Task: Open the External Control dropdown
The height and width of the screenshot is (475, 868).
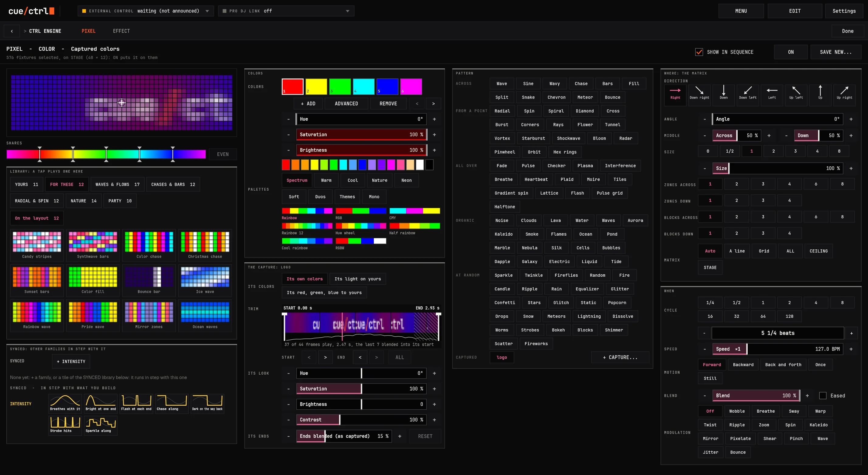Action: (x=146, y=11)
